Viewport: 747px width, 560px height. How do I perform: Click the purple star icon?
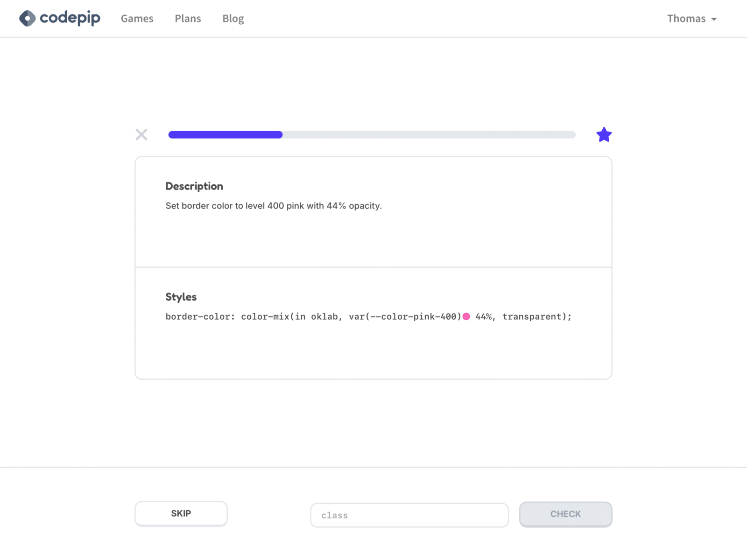pos(604,135)
